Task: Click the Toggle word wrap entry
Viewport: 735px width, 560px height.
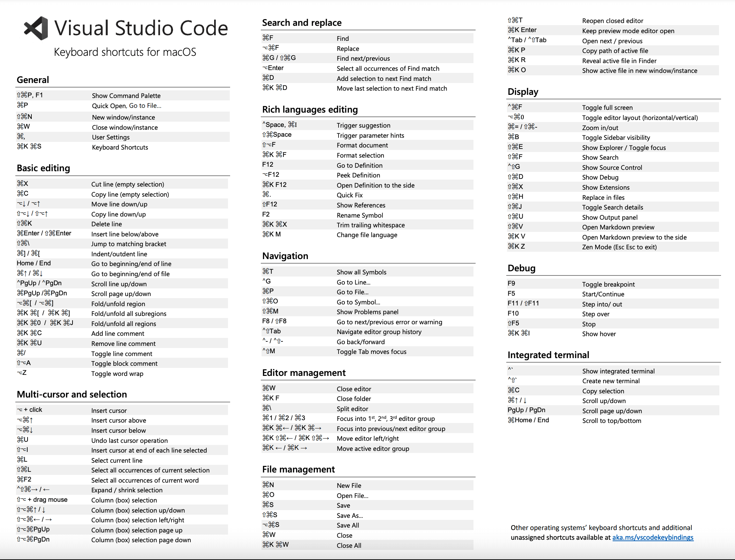Action: point(117,373)
